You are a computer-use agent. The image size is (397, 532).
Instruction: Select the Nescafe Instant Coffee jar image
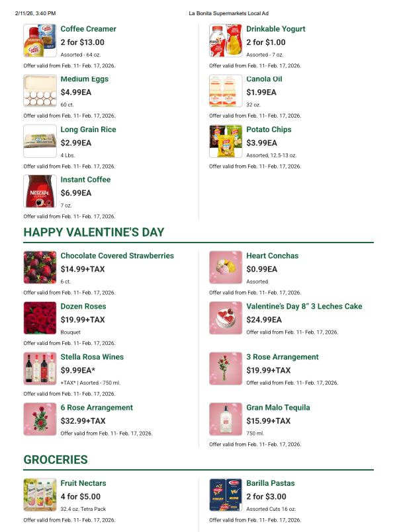pyautogui.click(x=40, y=191)
